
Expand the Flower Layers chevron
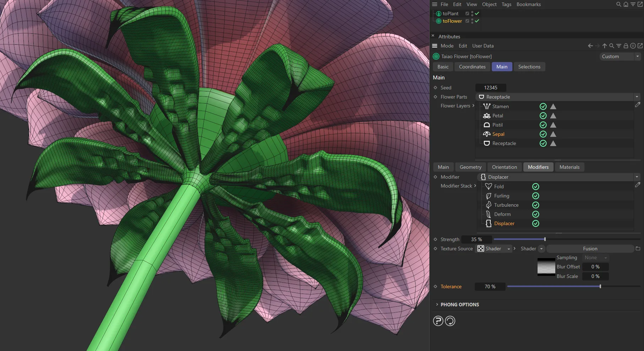click(474, 106)
